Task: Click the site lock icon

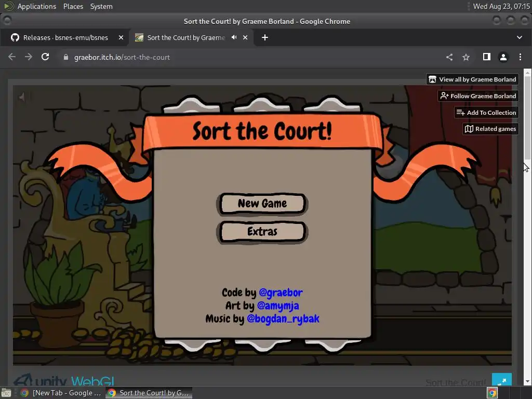Action: click(66, 57)
